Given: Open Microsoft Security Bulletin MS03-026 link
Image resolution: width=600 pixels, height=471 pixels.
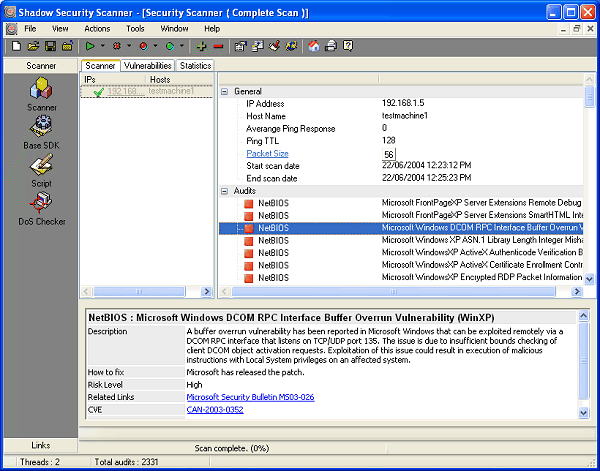Looking at the screenshot, I should coord(250,397).
